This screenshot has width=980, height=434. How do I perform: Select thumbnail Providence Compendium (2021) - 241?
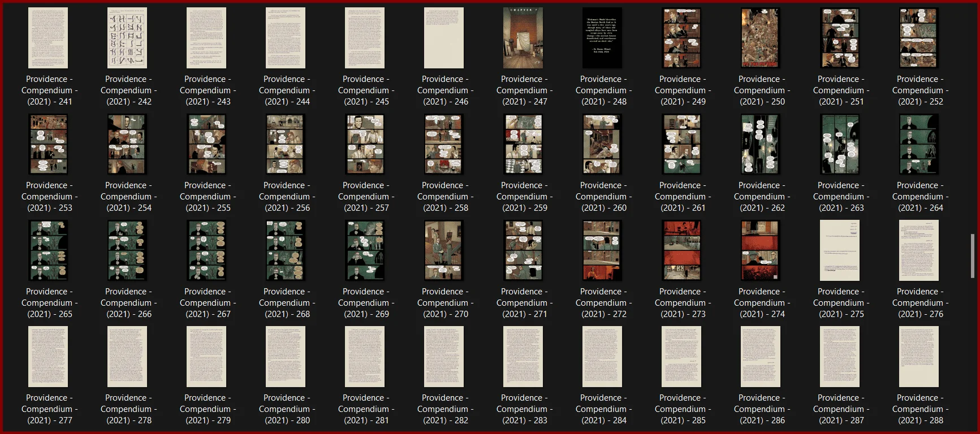pos(48,38)
